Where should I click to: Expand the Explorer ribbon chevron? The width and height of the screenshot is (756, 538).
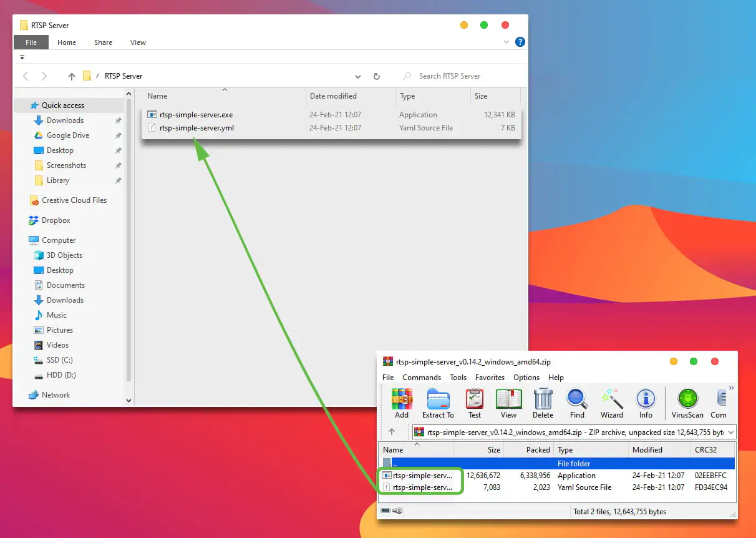[x=506, y=42]
